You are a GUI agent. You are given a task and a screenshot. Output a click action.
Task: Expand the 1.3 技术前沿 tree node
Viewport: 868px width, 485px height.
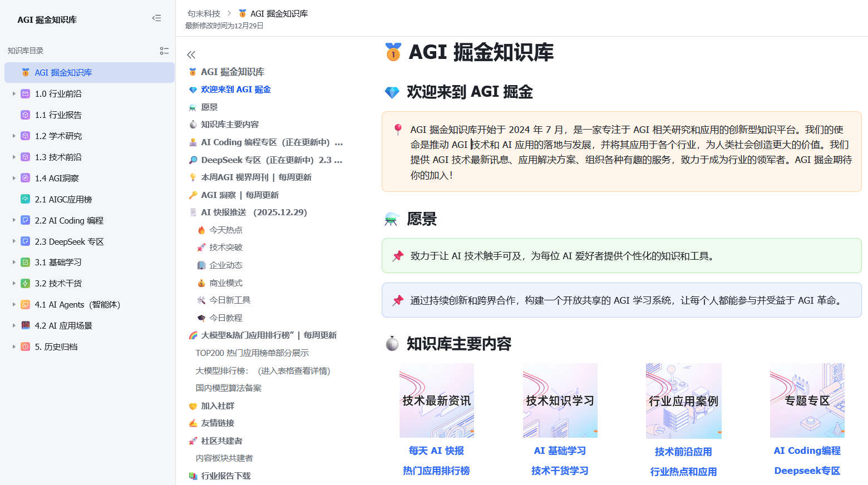click(14, 157)
